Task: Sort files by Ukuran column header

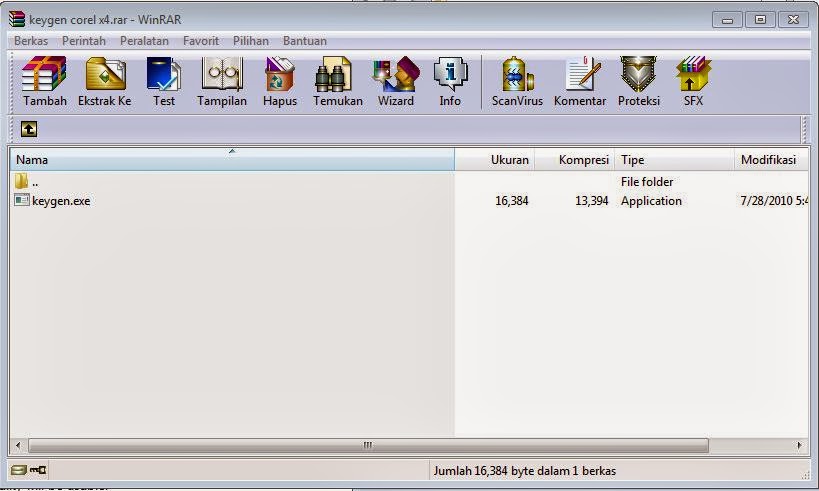Action: pyautogui.click(x=495, y=160)
